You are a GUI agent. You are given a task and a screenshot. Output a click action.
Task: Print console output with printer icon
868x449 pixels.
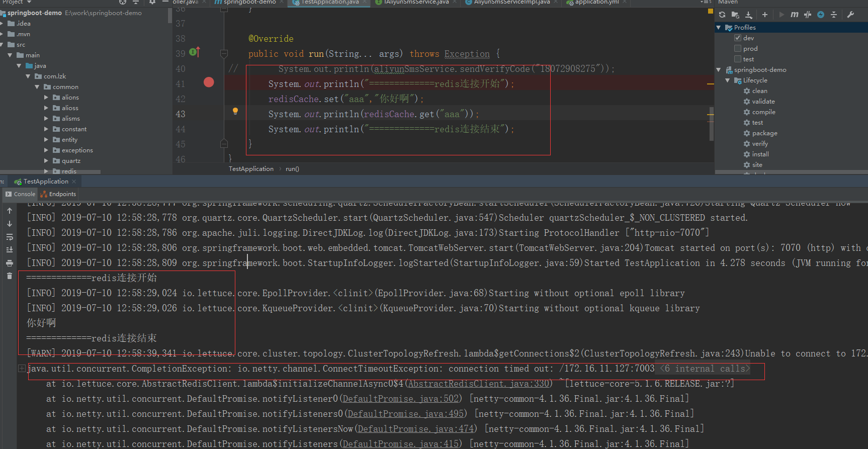point(10,263)
